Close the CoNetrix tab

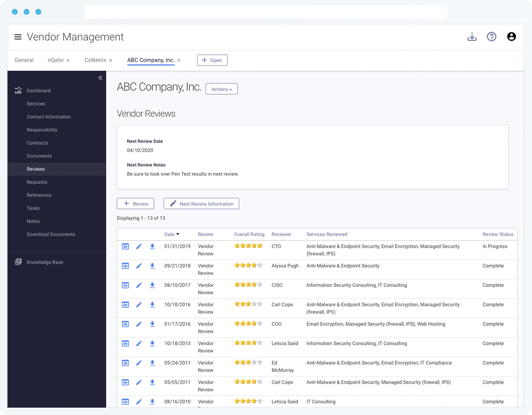tap(111, 61)
